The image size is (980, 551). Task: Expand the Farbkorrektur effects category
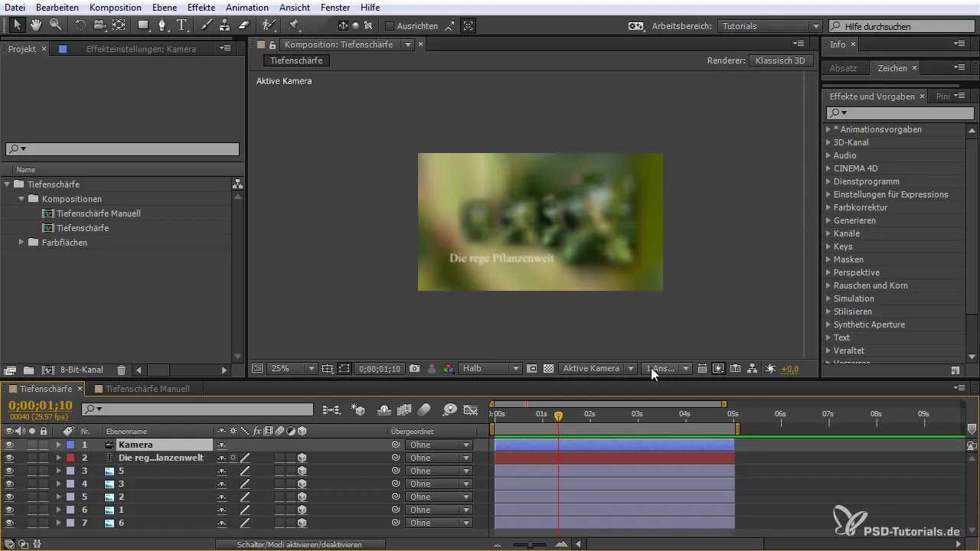point(828,207)
